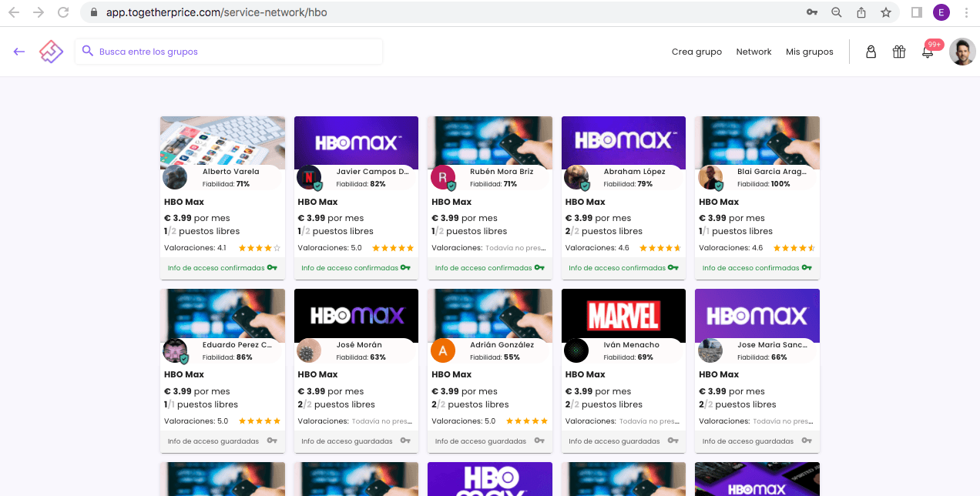The image size is (980, 496).
Task: Click green key icon on Blai Garcia's card
Action: point(807,268)
